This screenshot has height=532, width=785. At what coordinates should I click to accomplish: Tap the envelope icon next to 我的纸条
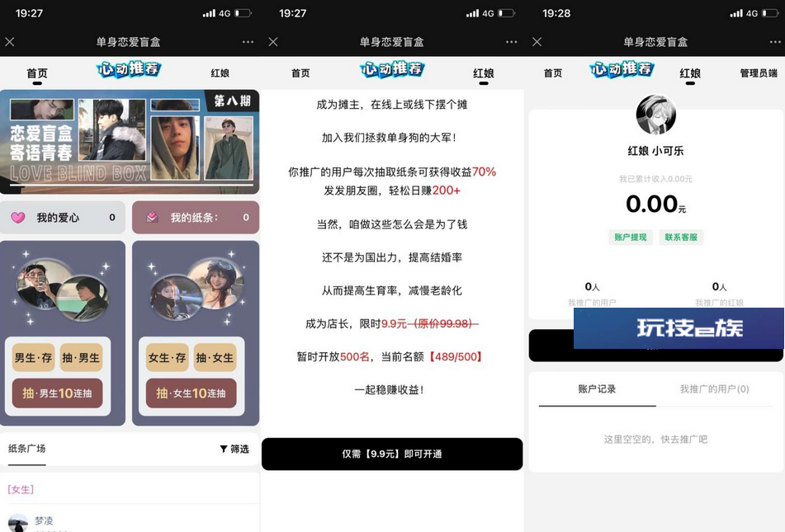tap(152, 217)
